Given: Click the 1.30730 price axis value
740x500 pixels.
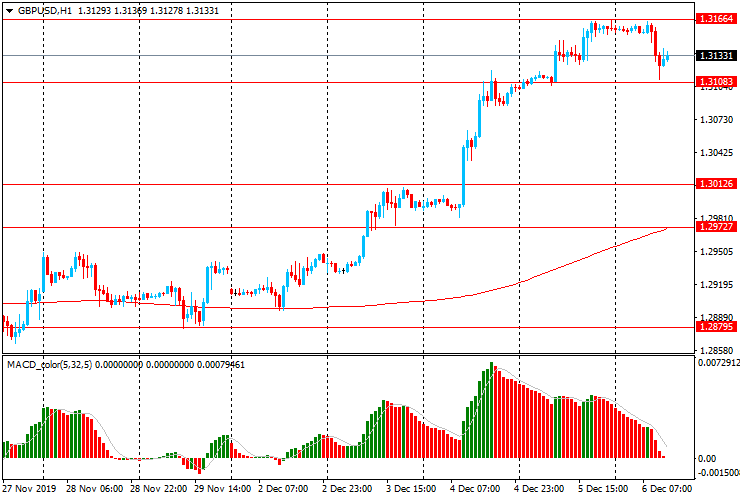Looking at the screenshot, I should (716, 120).
